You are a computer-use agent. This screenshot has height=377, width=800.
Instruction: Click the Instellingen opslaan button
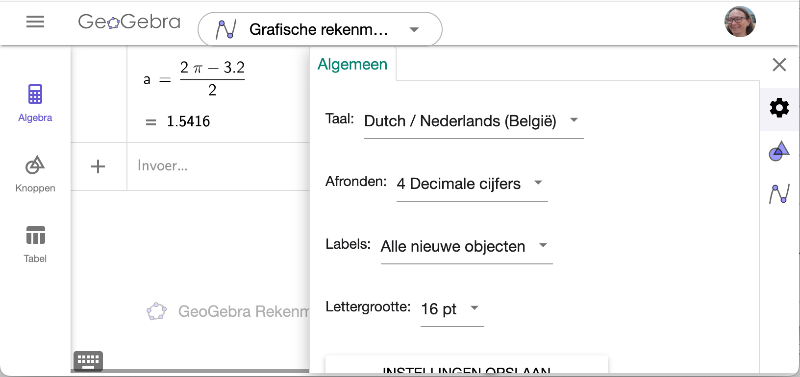466,367
